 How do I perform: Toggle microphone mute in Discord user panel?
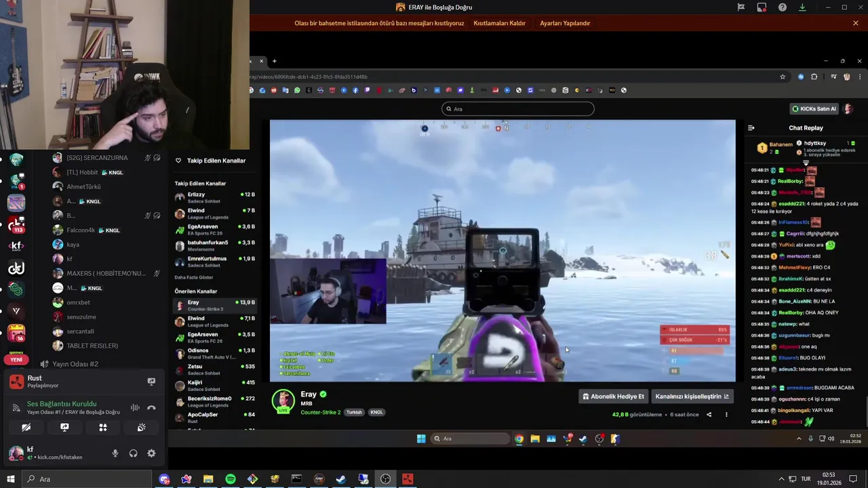tap(115, 453)
